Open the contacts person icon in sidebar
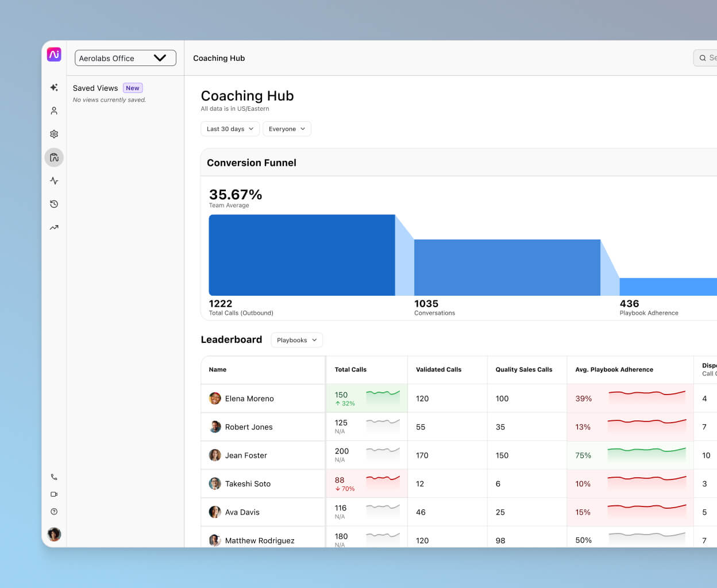Viewport: 717px width, 588px height. [54, 110]
